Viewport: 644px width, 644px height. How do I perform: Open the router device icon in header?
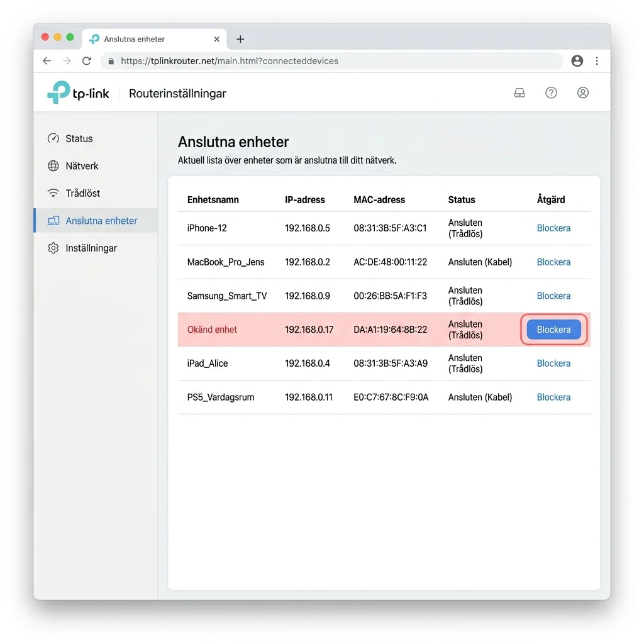click(519, 93)
